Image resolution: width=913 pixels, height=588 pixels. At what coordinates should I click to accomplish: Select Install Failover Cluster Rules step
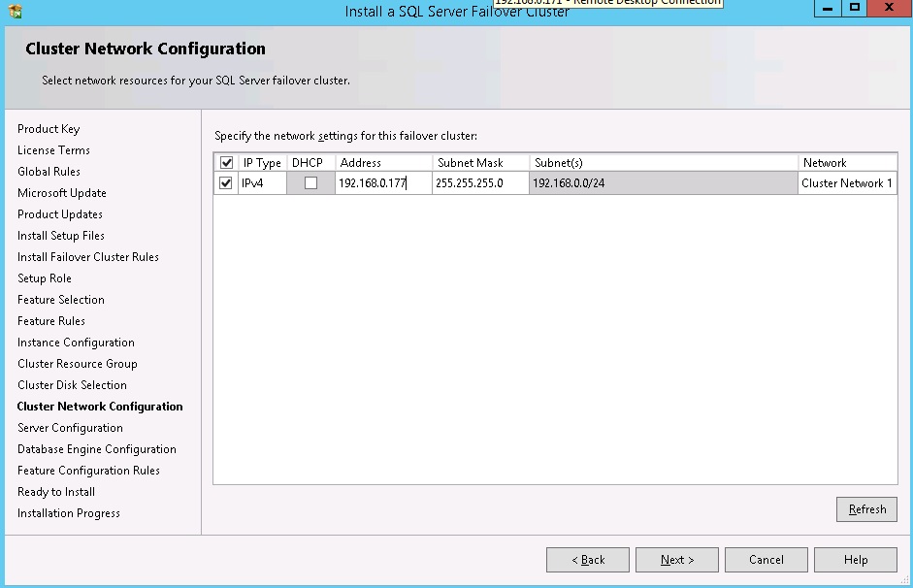[x=88, y=257]
